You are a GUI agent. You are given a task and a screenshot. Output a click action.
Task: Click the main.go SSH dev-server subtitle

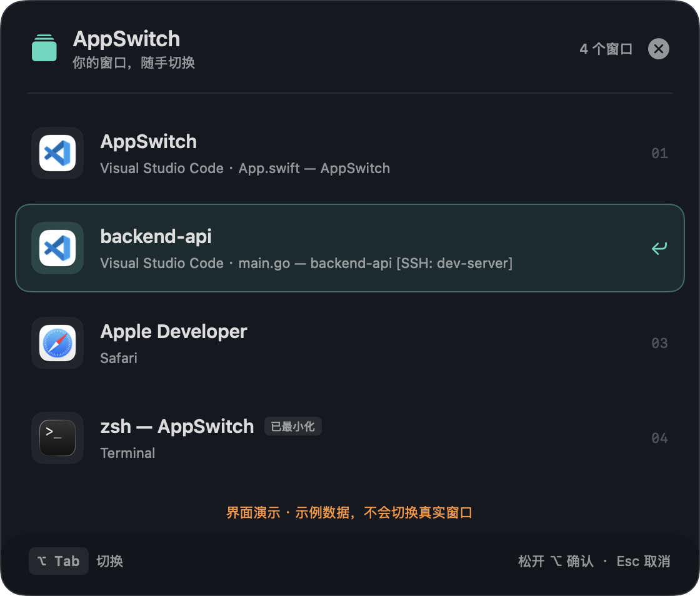pos(306,263)
